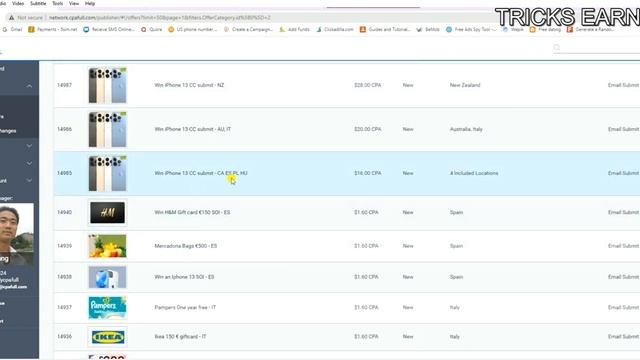Image resolution: width=640 pixels, height=360 pixels.
Task: Open offer Win H&M Gift card €150 SOI - ES
Action: [x=192, y=212]
